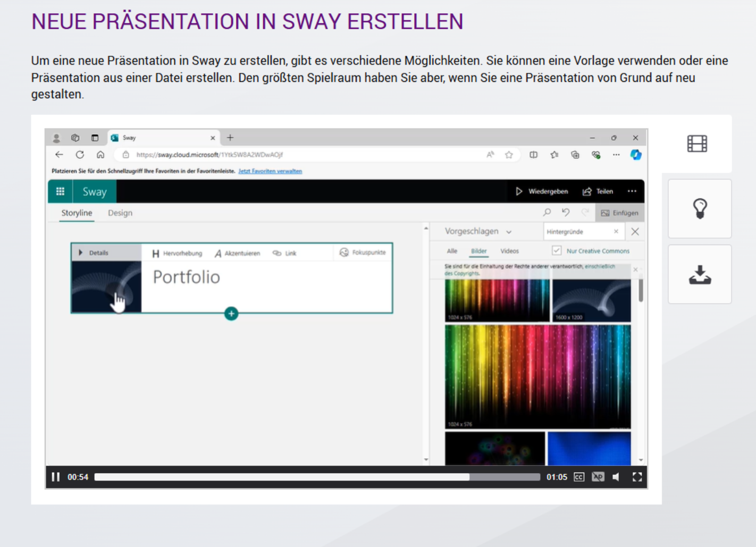Open the lightbulb tip panel

click(x=700, y=208)
